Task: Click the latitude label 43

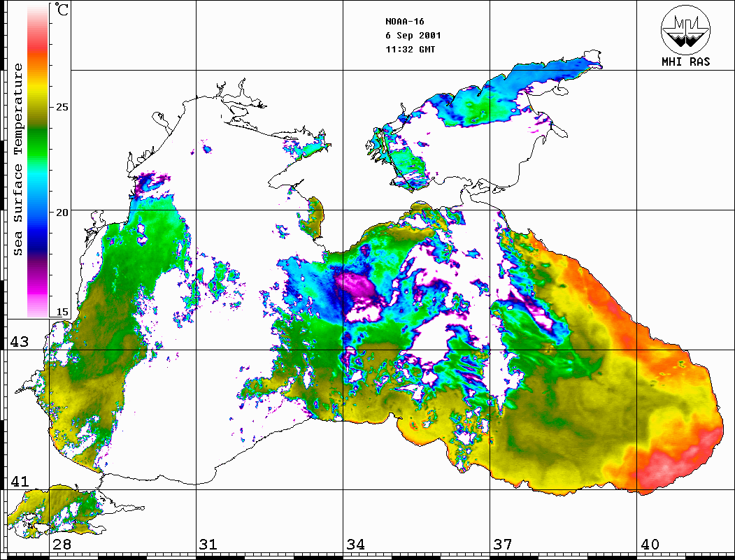Action: coord(20,342)
